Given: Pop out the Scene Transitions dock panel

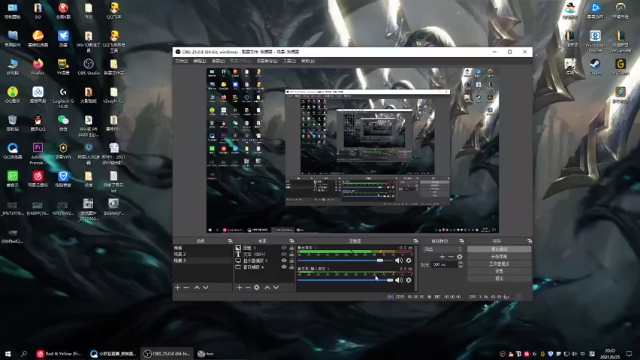Looking at the screenshot, I should [462, 241].
